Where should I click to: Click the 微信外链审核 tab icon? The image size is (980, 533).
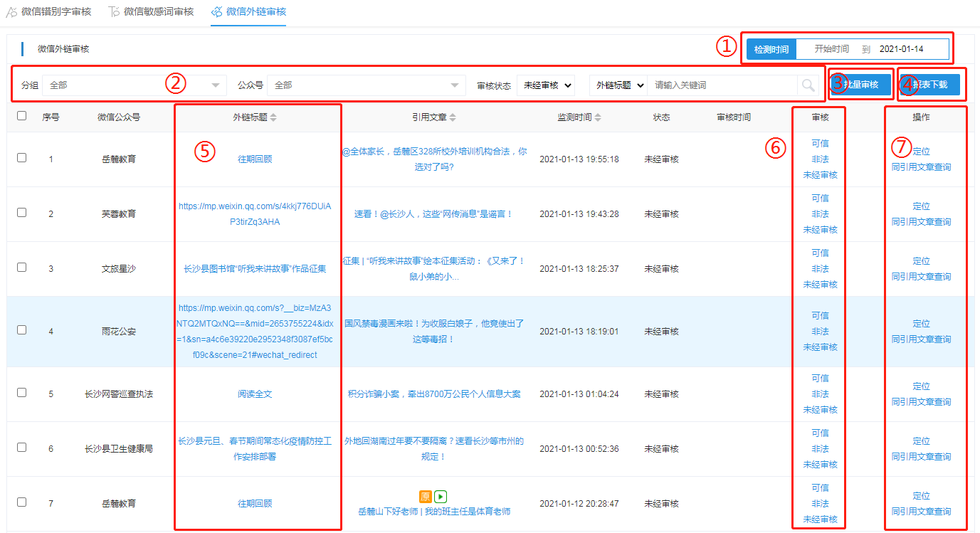217,12
